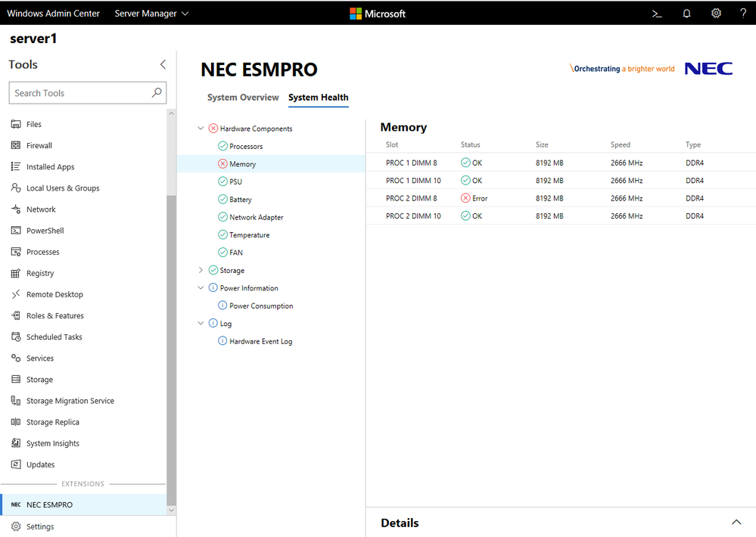This screenshot has height=537, width=756.
Task: Click the Storage Migration Service icon
Action: pyautogui.click(x=16, y=401)
